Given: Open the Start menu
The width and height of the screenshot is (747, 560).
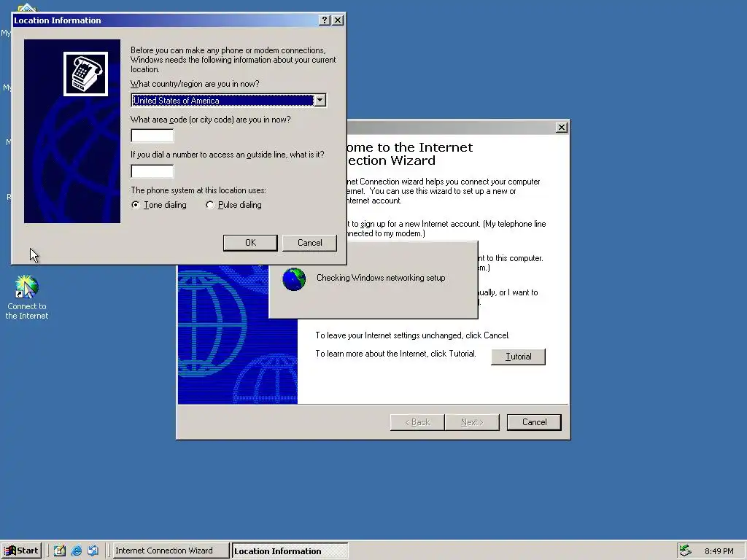Looking at the screenshot, I should 21,551.
